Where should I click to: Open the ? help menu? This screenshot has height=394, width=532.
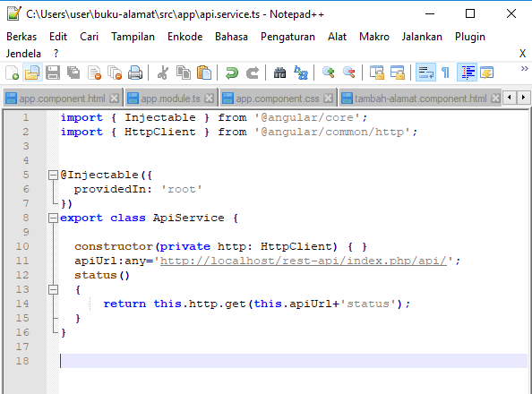(56, 54)
